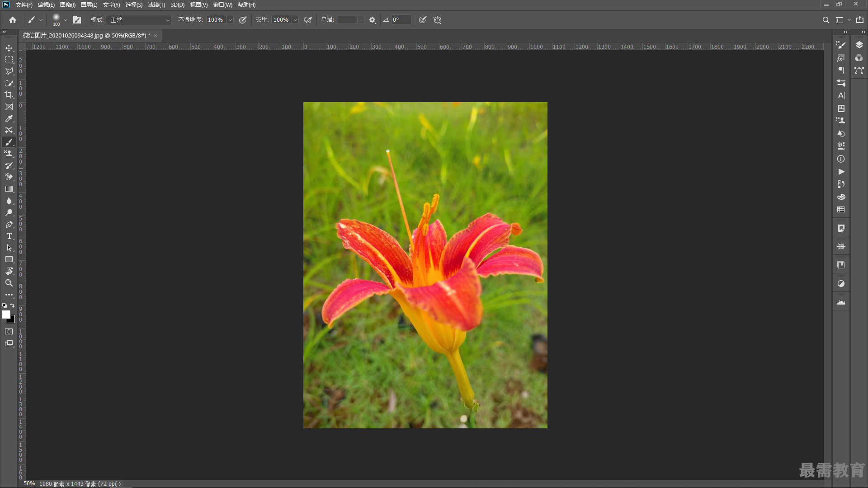868x488 pixels.
Task: Open the 文件(F) menu
Action: (24, 5)
